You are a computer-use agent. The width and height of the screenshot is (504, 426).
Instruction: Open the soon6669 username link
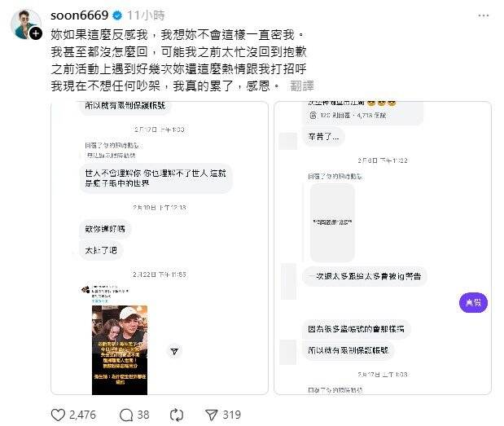click(x=80, y=15)
